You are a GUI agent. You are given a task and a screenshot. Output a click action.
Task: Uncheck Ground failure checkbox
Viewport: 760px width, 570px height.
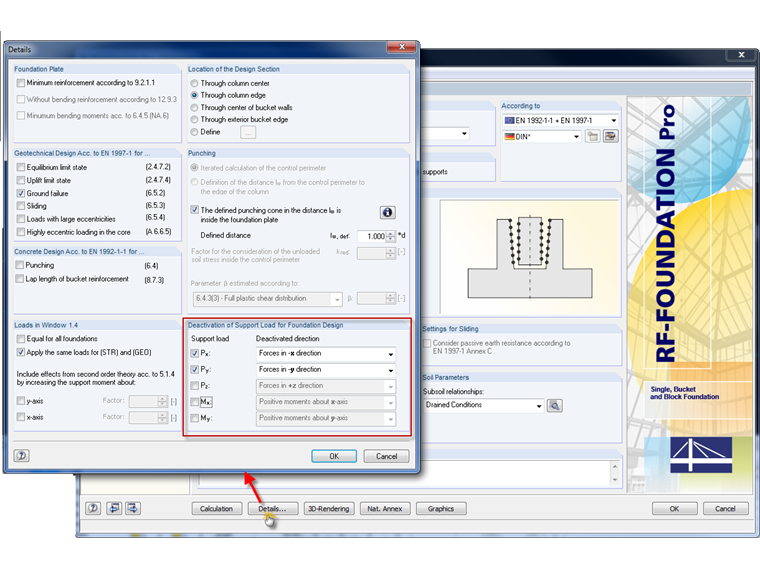pyautogui.click(x=20, y=193)
